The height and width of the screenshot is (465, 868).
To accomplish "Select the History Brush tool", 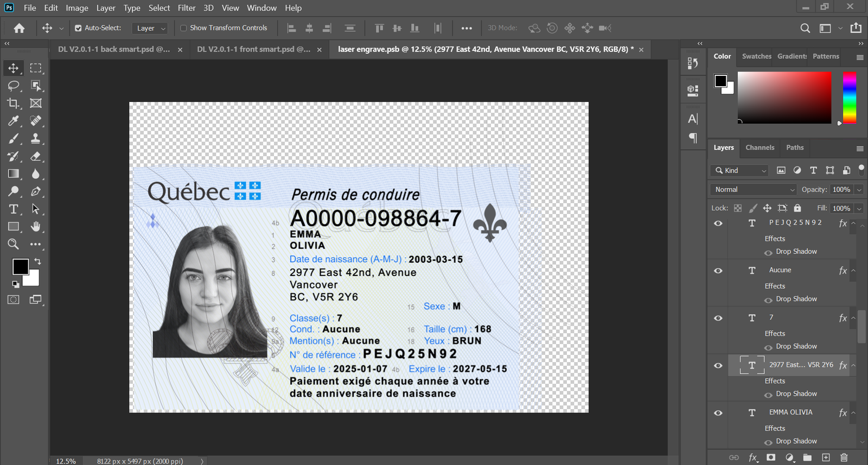I will pos(14,157).
